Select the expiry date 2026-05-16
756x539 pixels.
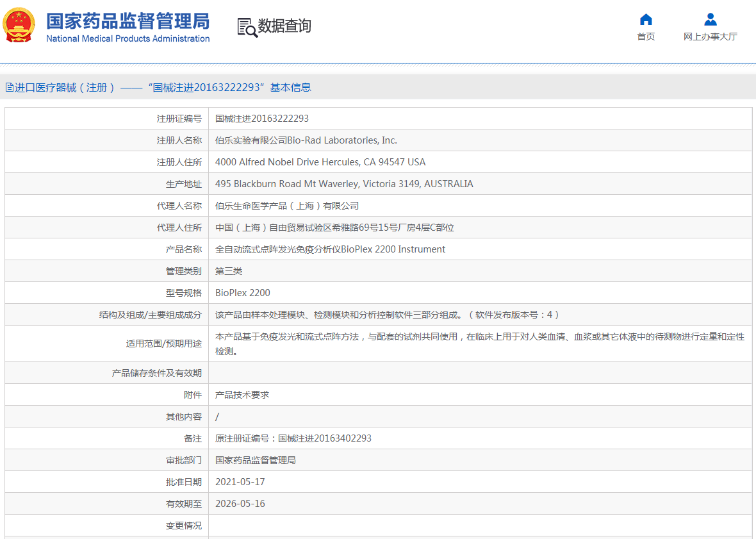pos(240,504)
